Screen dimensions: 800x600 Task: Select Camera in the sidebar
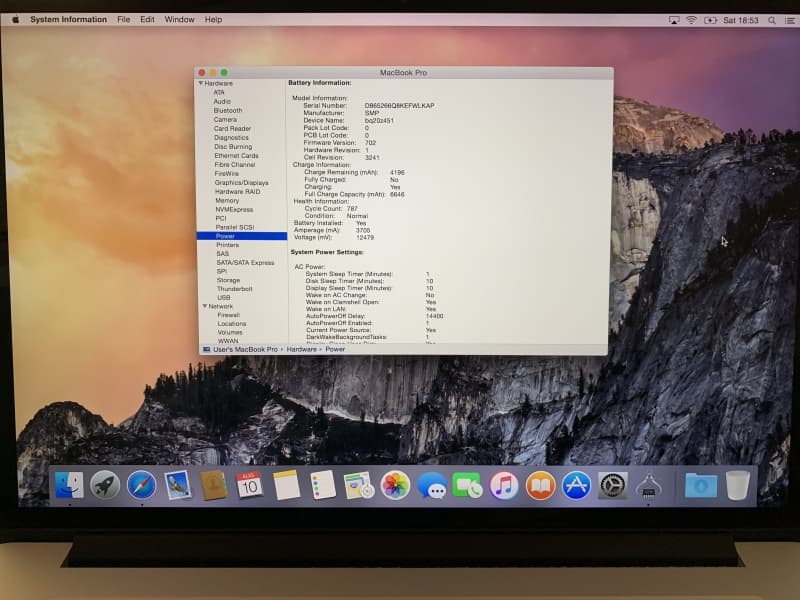point(225,119)
